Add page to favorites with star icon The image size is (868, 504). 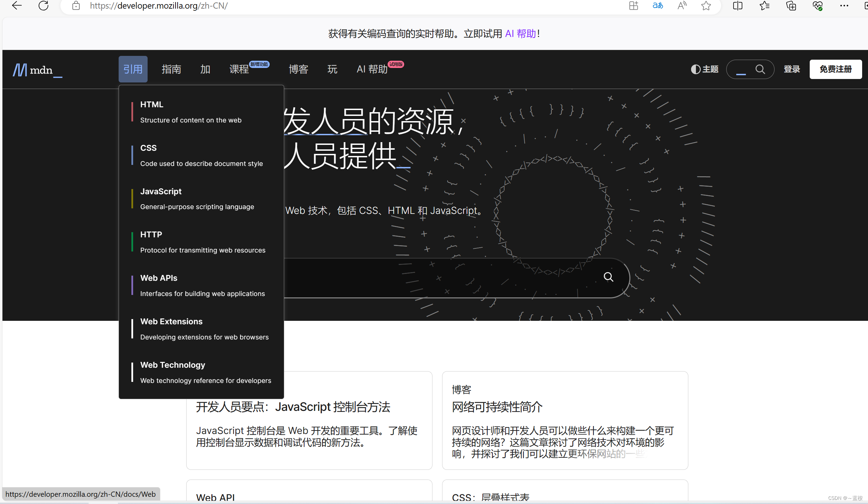(706, 6)
